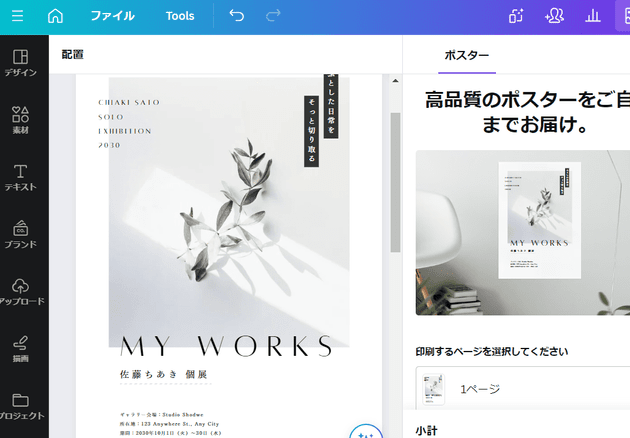This screenshot has height=438, width=630.
Task: Expand the 1ページ page selector
Action: click(522, 389)
